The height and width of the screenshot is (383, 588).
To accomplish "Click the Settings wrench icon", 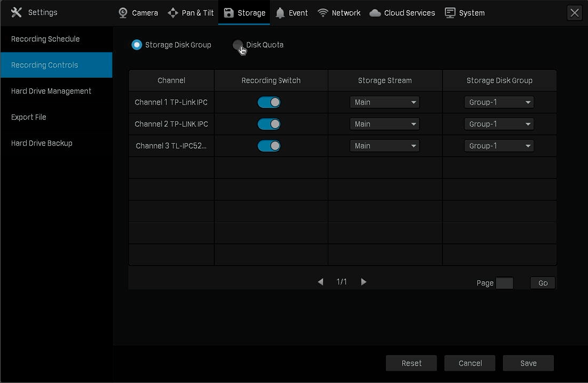I will [x=16, y=12].
